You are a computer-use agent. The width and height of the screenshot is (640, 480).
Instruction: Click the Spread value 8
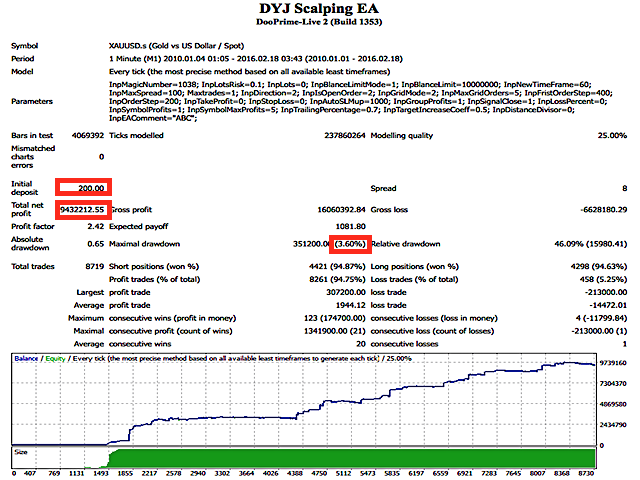(624, 188)
